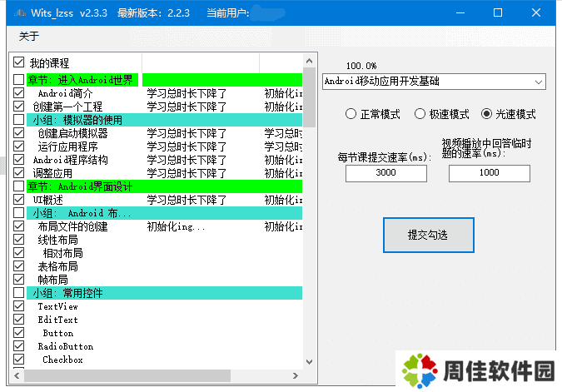
Task: Uncheck the RadioButton list item
Action: 19,346
